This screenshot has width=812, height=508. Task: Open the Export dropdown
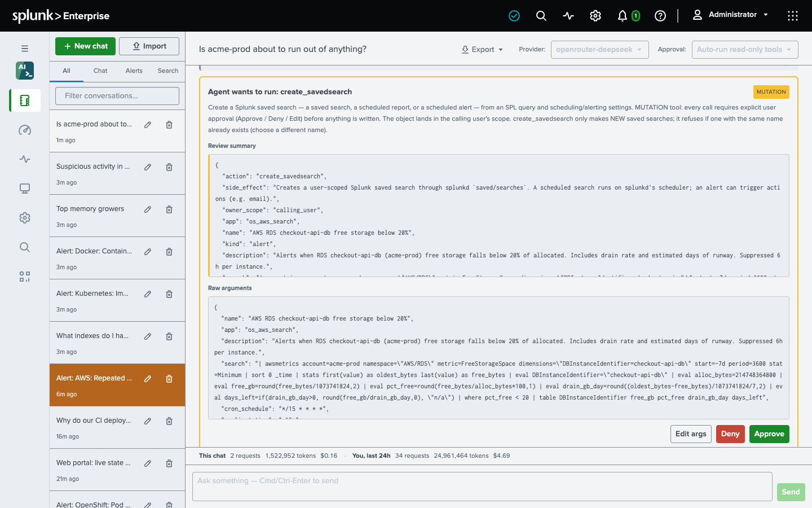pos(482,50)
